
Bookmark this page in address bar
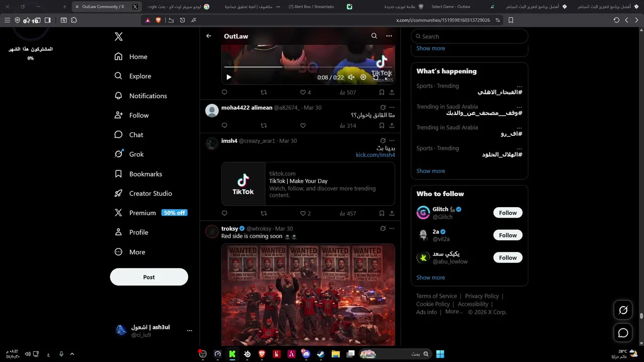(x=511, y=20)
